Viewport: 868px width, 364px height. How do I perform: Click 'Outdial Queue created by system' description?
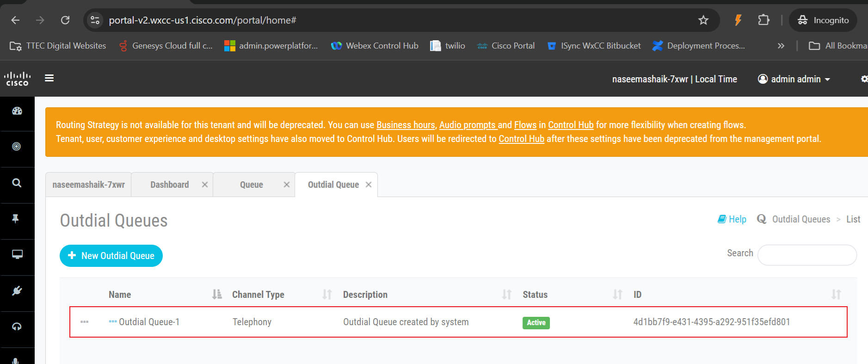[x=406, y=322]
